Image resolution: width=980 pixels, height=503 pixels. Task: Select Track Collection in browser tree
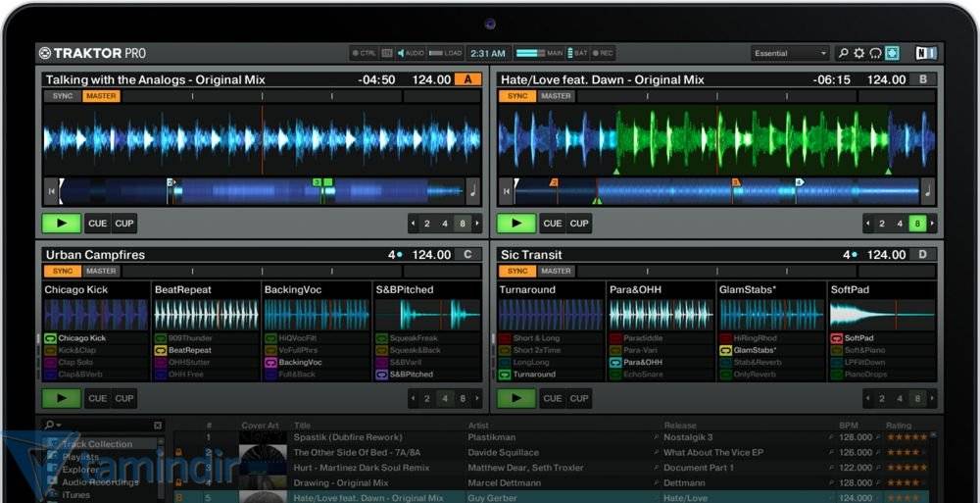(x=96, y=444)
